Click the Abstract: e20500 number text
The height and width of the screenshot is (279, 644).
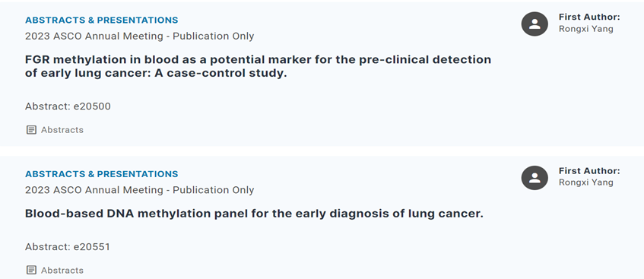point(68,106)
